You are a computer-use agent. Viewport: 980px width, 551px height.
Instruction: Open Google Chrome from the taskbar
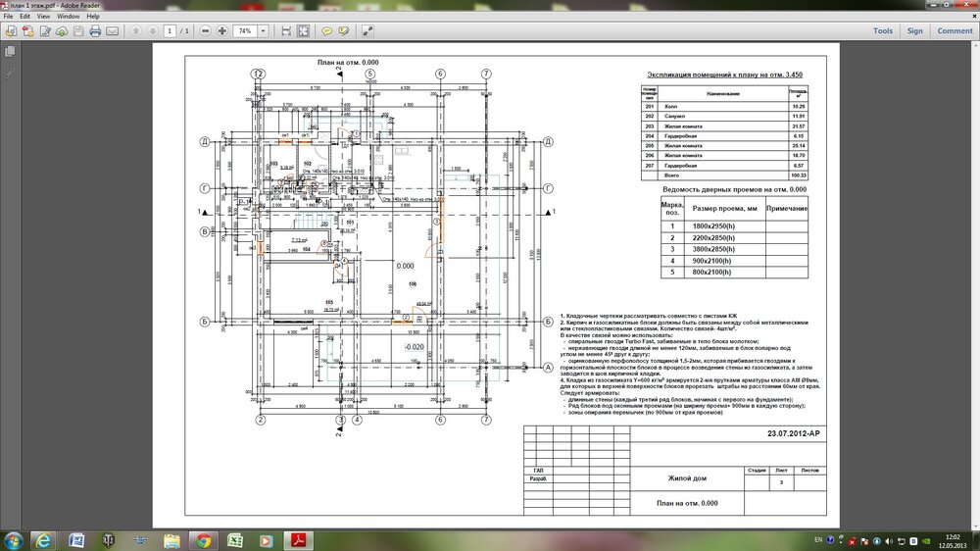pyautogui.click(x=203, y=540)
